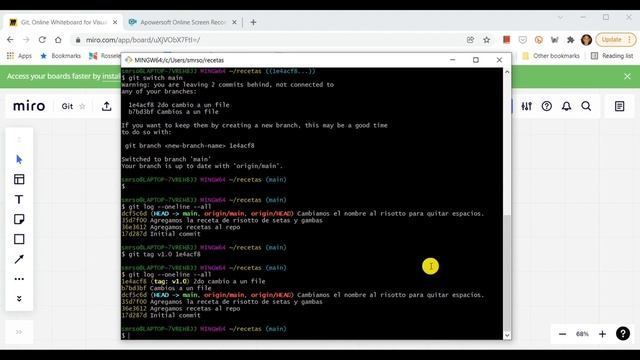Click the Miro export board upload icon
This screenshot has width=640, height=360.
click(107, 106)
